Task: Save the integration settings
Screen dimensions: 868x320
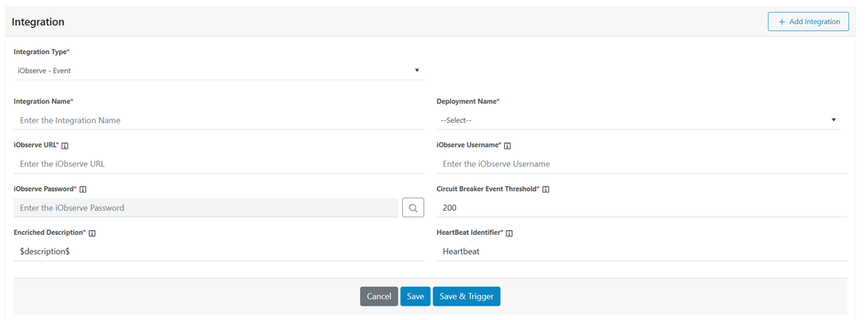Action: pyautogui.click(x=415, y=297)
